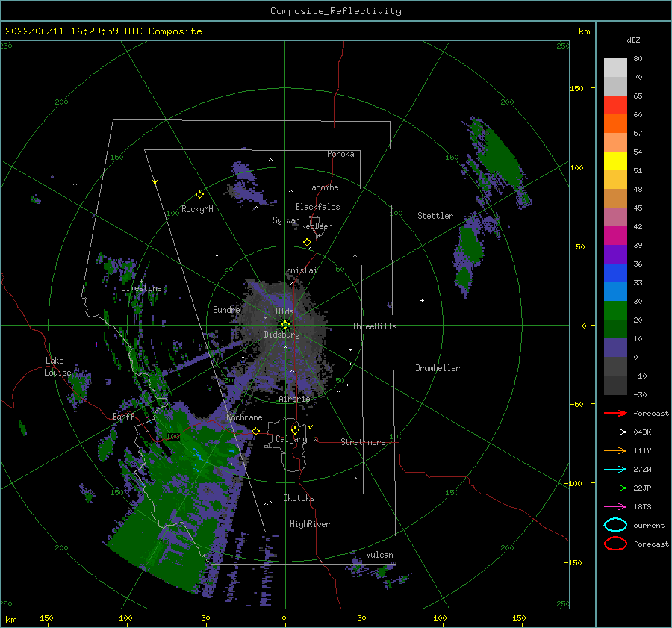
Task: Click the green 22JP arrow icon
Action: point(615,488)
